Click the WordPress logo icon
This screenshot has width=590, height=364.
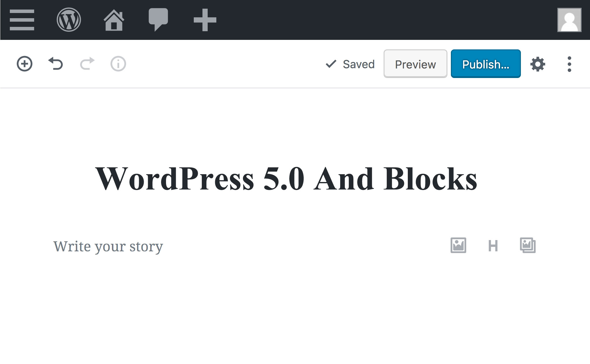pyautogui.click(x=69, y=20)
